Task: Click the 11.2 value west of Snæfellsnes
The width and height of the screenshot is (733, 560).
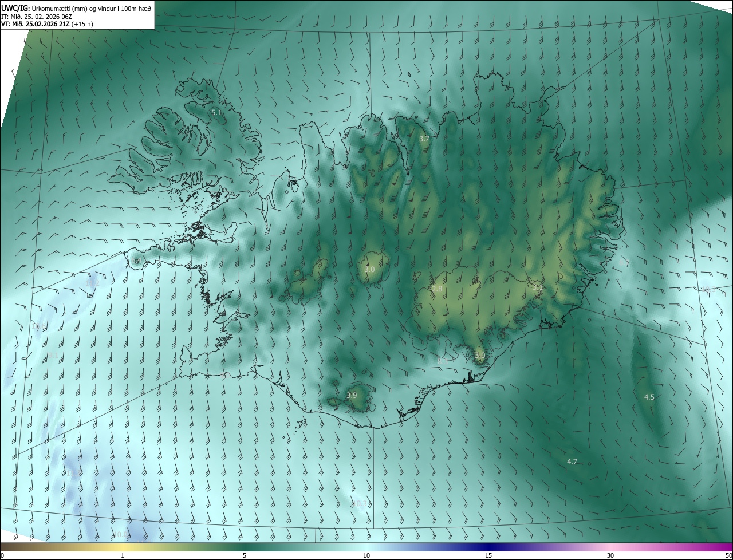Action: [x=92, y=283]
